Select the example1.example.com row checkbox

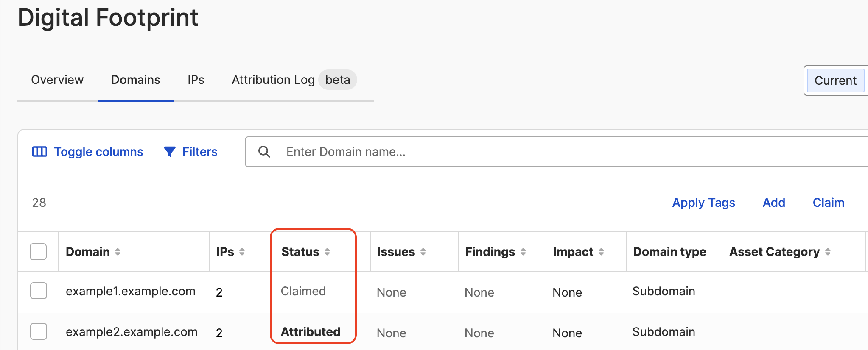(x=39, y=291)
